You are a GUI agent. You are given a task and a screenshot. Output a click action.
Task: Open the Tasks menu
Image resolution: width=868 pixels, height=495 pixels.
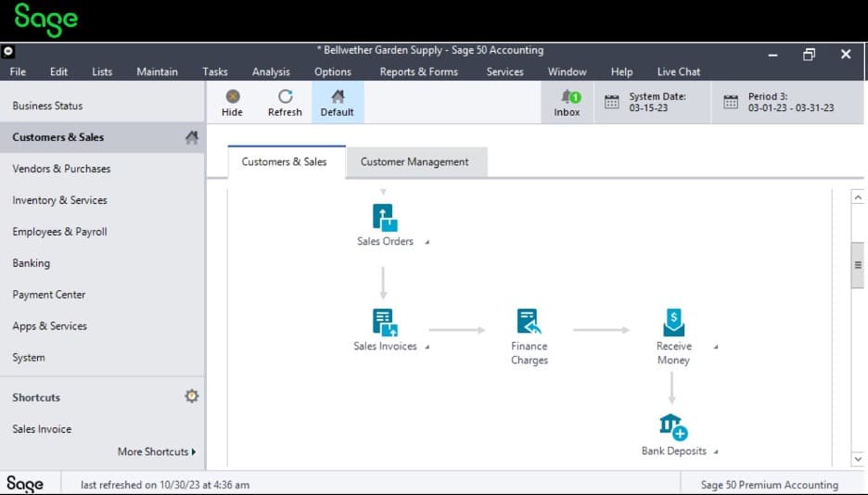(x=215, y=72)
